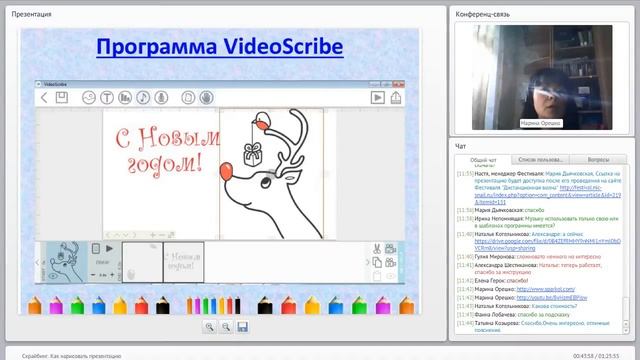The width and height of the screenshot is (640, 360).
Task: Click the 'Марина Орешко' name label on video
Action: 541,123
